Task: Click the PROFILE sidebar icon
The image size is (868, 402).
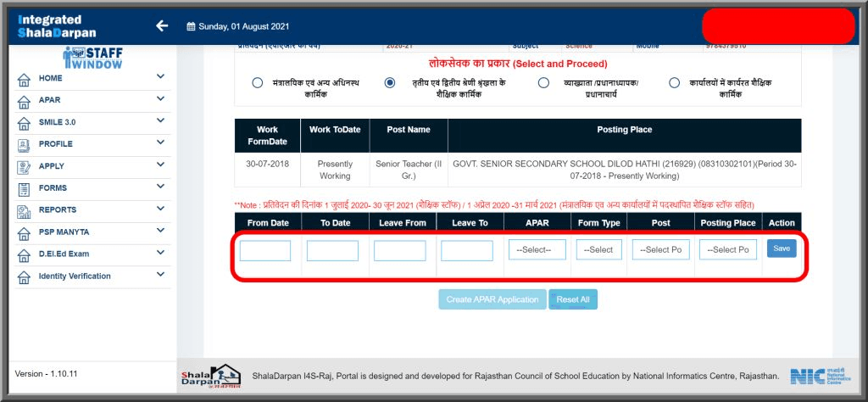Action: tap(24, 145)
